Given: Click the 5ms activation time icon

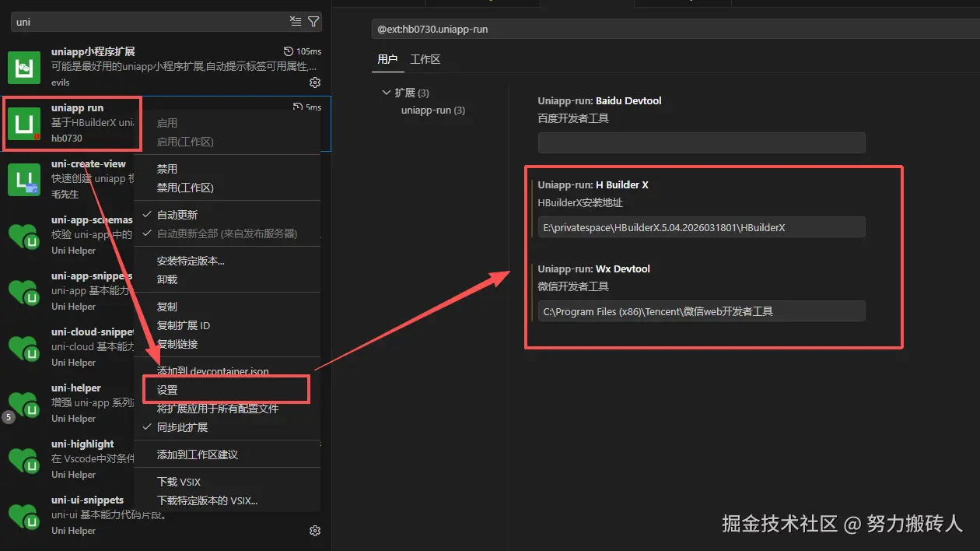Looking at the screenshot, I should pyautogui.click(x=298, y=107).
